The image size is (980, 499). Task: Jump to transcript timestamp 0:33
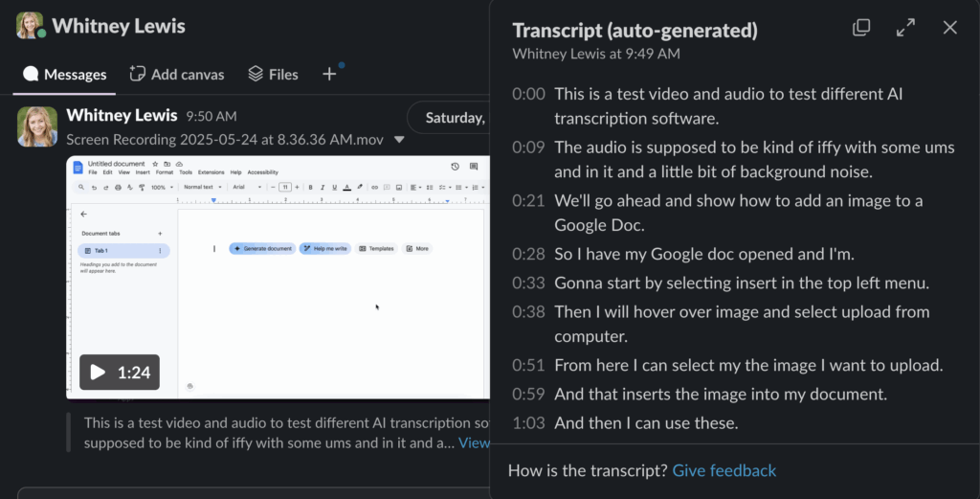tap(528, 283)
